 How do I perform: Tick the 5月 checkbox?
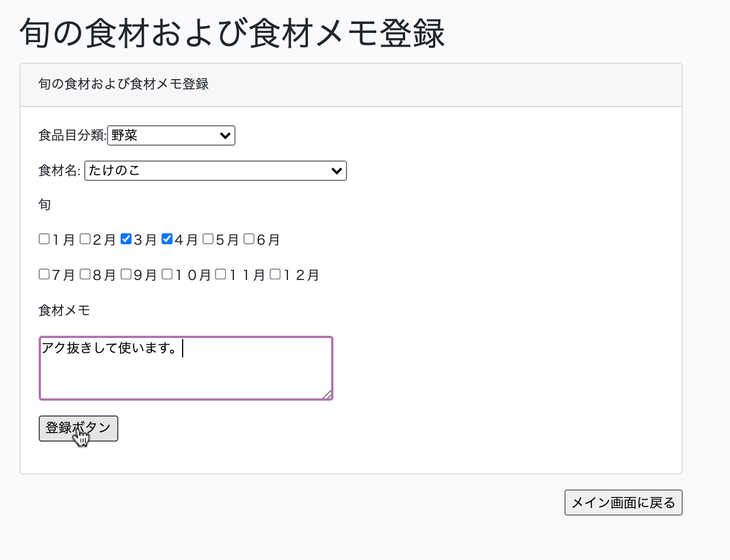click(208, 239)
